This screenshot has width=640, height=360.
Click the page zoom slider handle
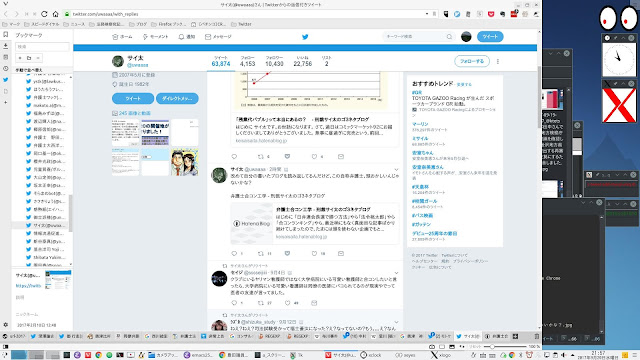tap(492, 347)
